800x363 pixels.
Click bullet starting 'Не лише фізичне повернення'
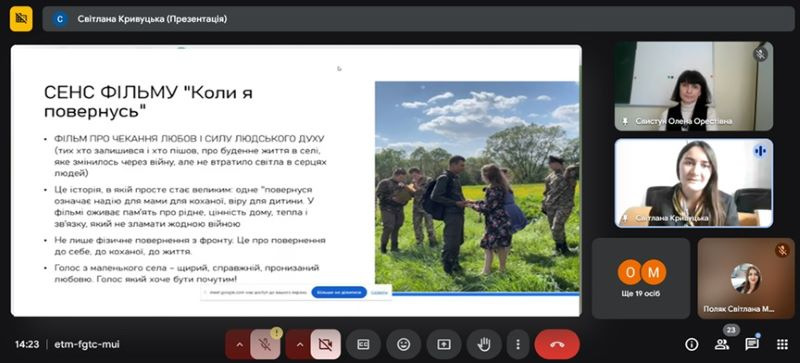tap(190, 246)
